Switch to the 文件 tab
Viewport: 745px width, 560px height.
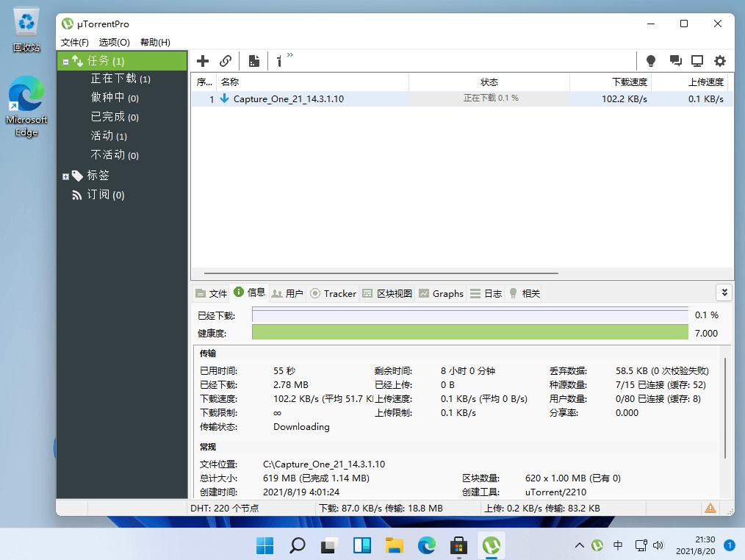click(212, 293)
